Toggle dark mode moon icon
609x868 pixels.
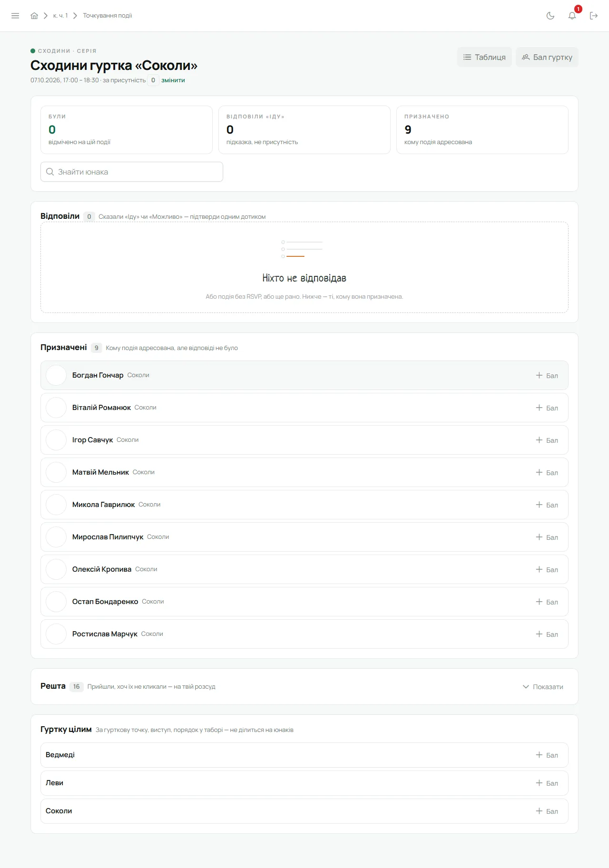[550, 16]
